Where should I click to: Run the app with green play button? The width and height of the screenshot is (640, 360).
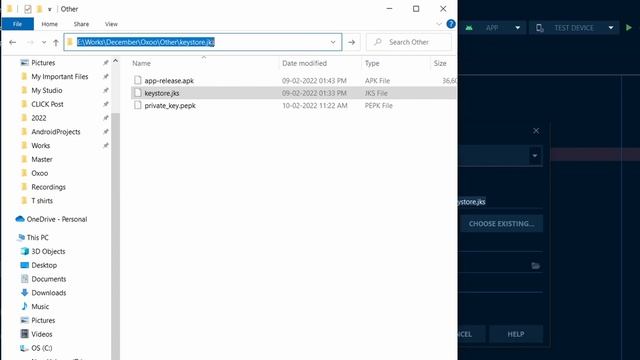pos(629,28)
